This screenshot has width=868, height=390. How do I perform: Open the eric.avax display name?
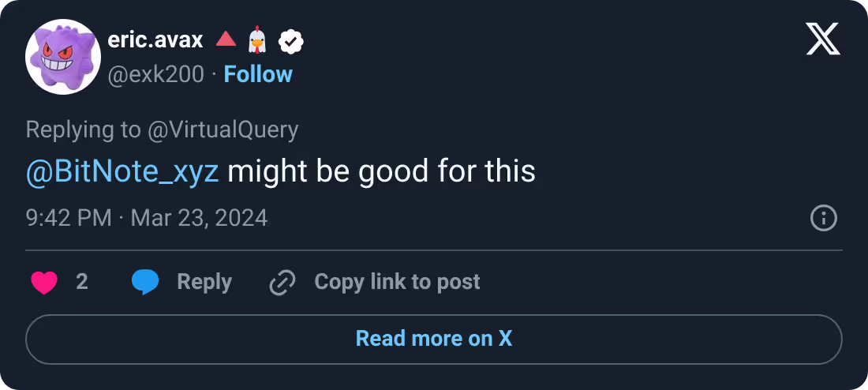pos(155,40)
